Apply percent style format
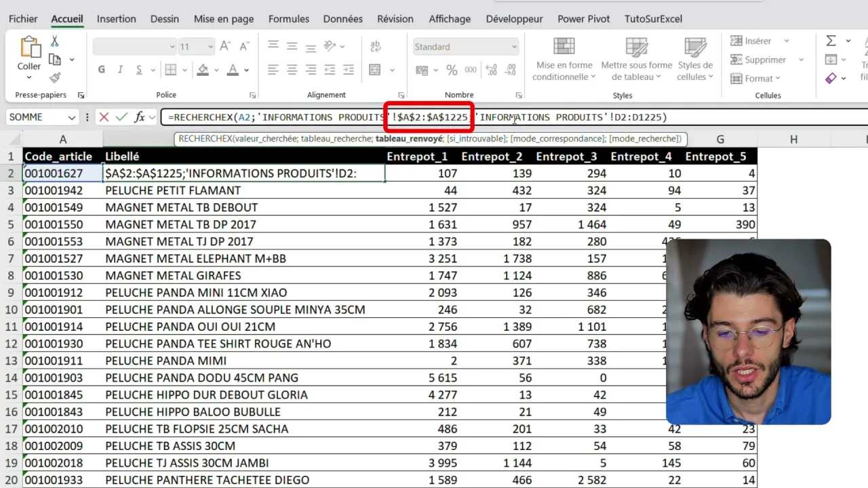Viewport: 868px width, 488px height. [452, 70]
